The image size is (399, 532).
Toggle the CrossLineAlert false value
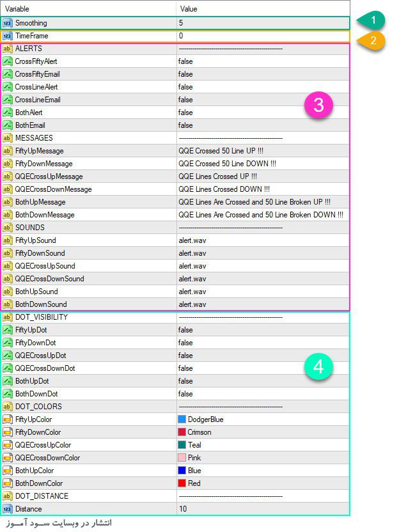tap(185, 87)
